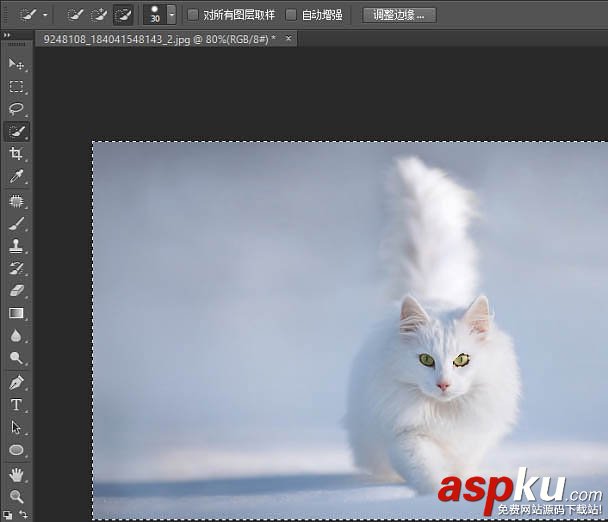
Task: Swap foreground and background colors
Action: click(x=24, y=515)
